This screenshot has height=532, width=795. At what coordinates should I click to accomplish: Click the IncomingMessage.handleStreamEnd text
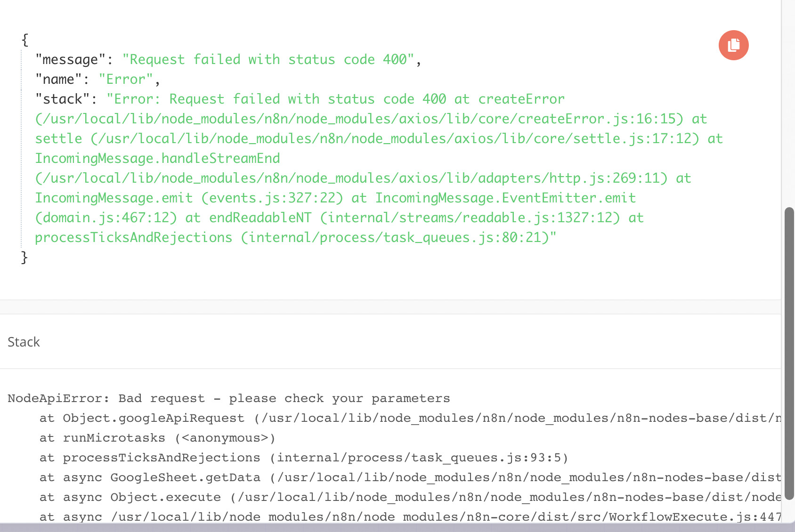(157, 159)
